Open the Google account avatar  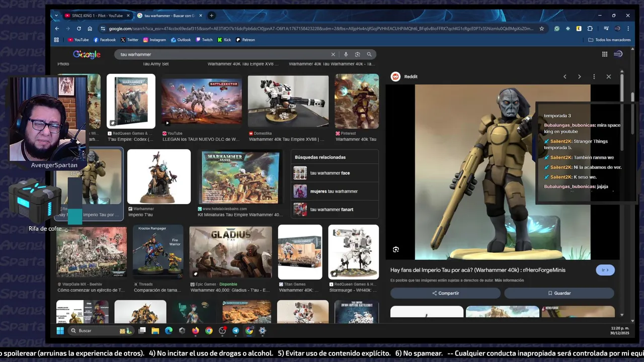618,54
